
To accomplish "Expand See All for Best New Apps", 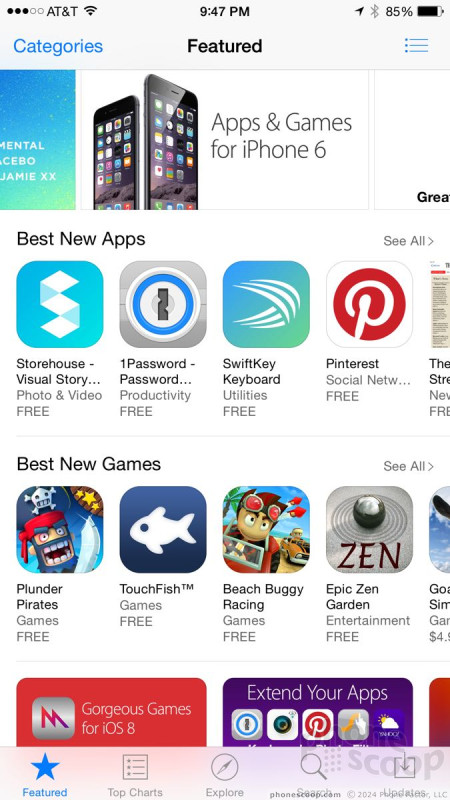I will click(408, 241).
